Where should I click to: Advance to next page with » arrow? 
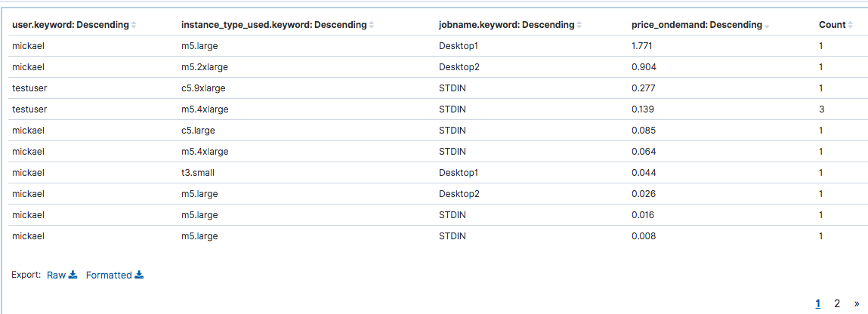pyautogui.click(x=856, y=303)
